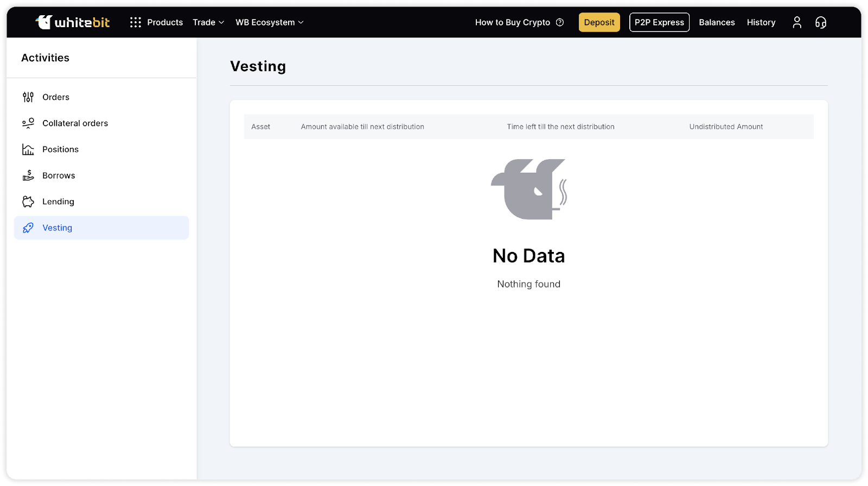Open the Balances page
Screen dimensions: 868x486
pyautogui.click(x=717, y=22)
